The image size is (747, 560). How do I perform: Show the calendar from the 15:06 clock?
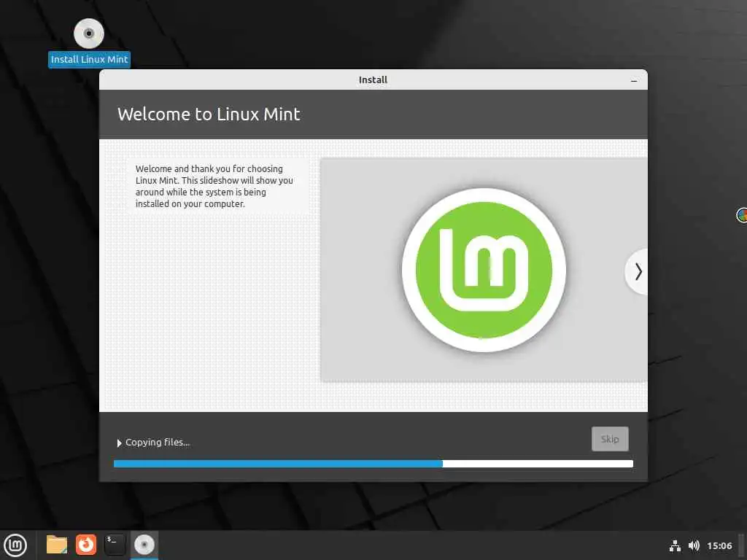pos(719,545)
